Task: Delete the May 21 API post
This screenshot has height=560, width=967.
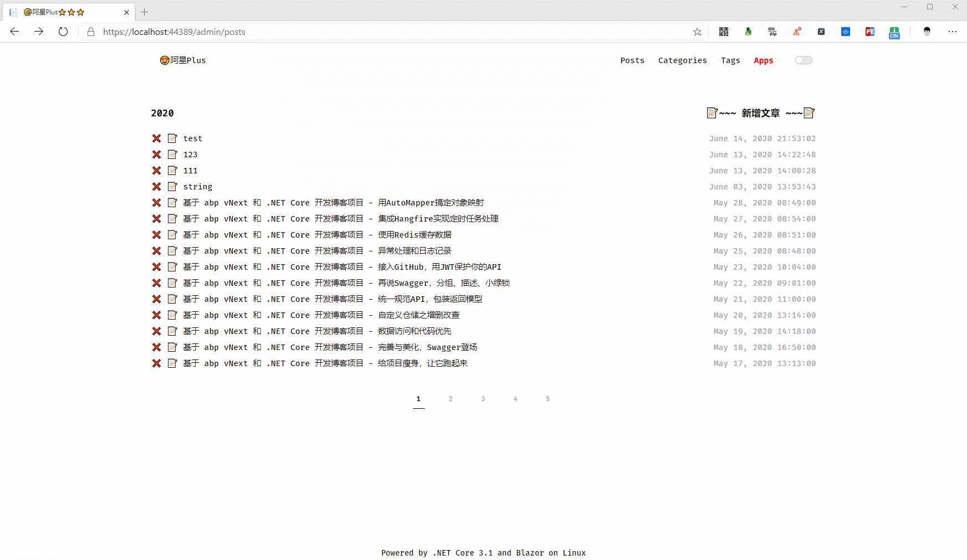Action: (157, 299)
